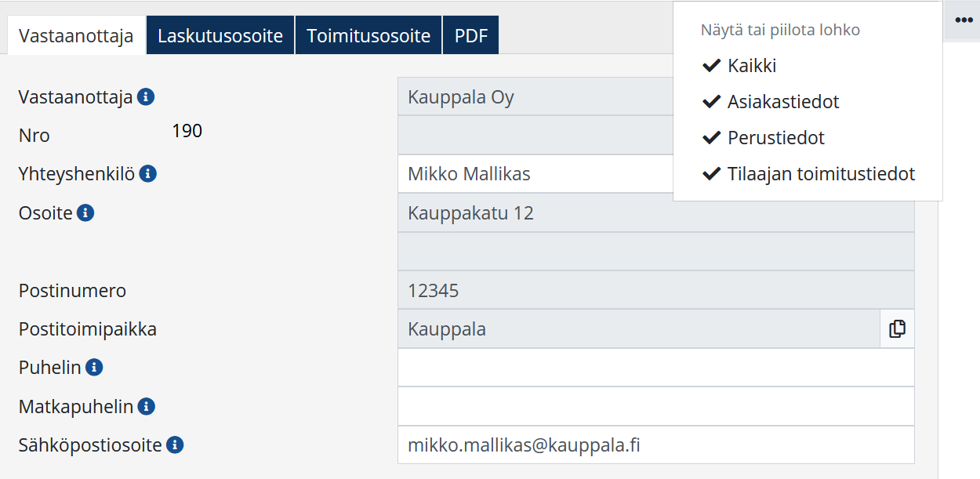Close the three-dot section menu
The width and height of the screenshot is (980, 479).
964,20
